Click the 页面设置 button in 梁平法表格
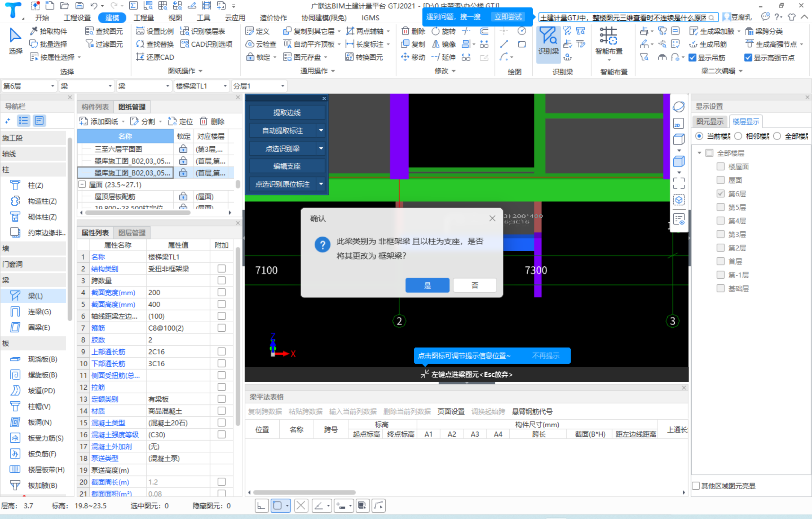Image resolution: width=812 pixels, height=519 pixels. 451,411
